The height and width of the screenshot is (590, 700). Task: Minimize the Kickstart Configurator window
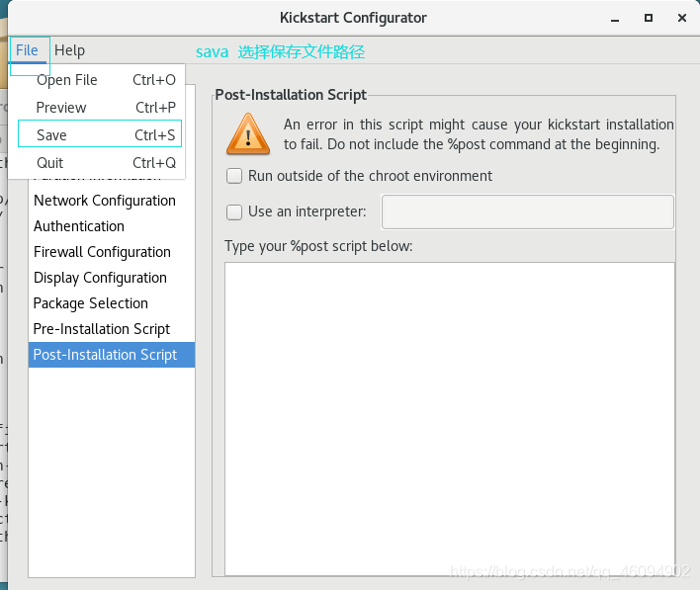(615, 19)
